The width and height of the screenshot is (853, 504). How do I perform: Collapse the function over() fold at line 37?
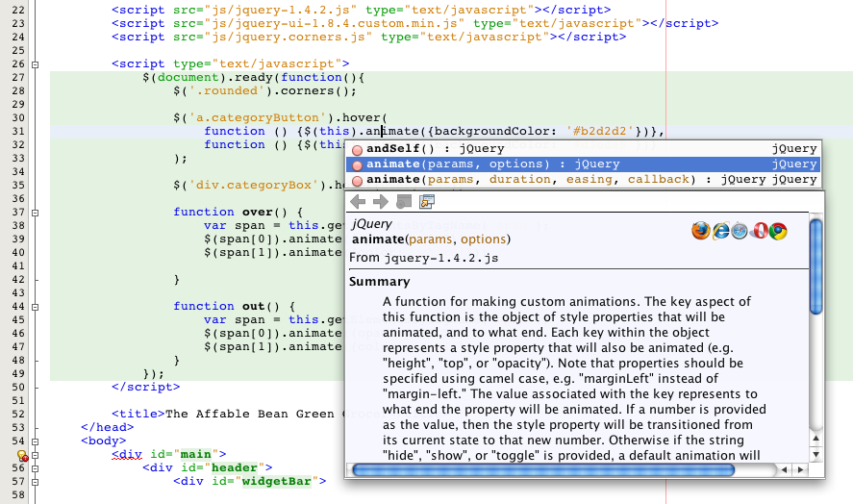coord(35,213)
